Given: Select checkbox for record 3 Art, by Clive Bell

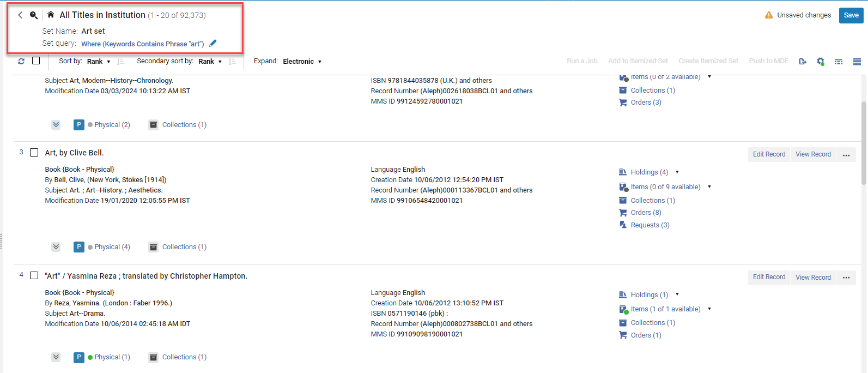Looking at the screenshot, I should coord(34,152).
